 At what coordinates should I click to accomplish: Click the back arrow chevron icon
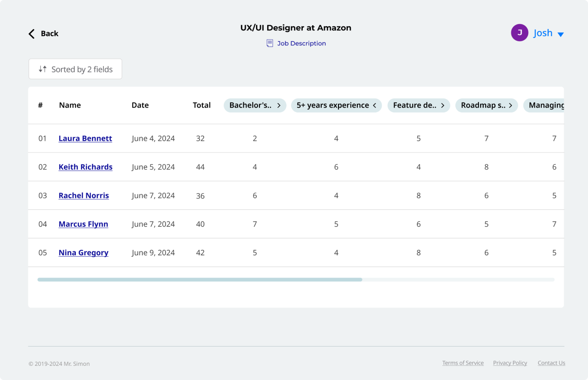pyautogui.click(x=31, y=34)
